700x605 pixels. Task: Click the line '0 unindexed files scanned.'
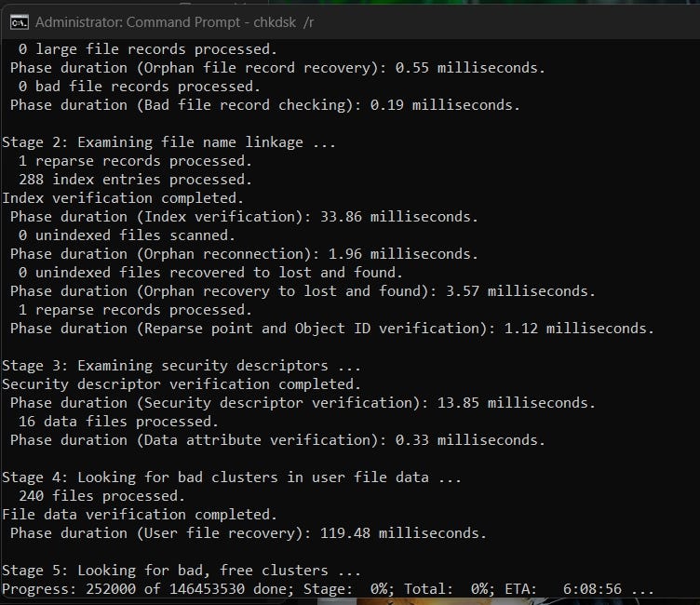[x=127, y=235]
